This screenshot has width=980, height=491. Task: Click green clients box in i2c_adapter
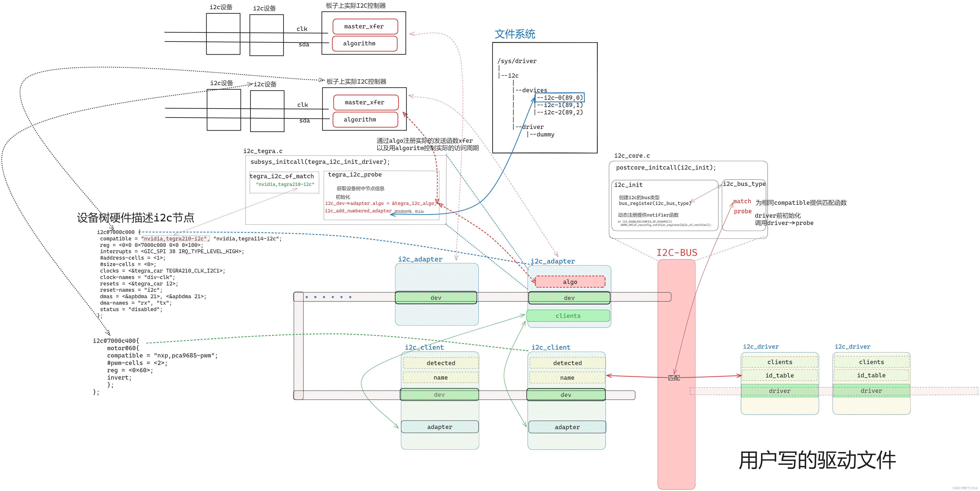click(x=568, y=316)
